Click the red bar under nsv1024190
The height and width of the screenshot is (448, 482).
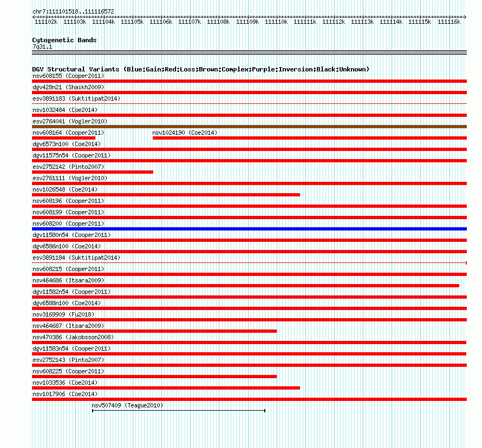pos(310,138)
